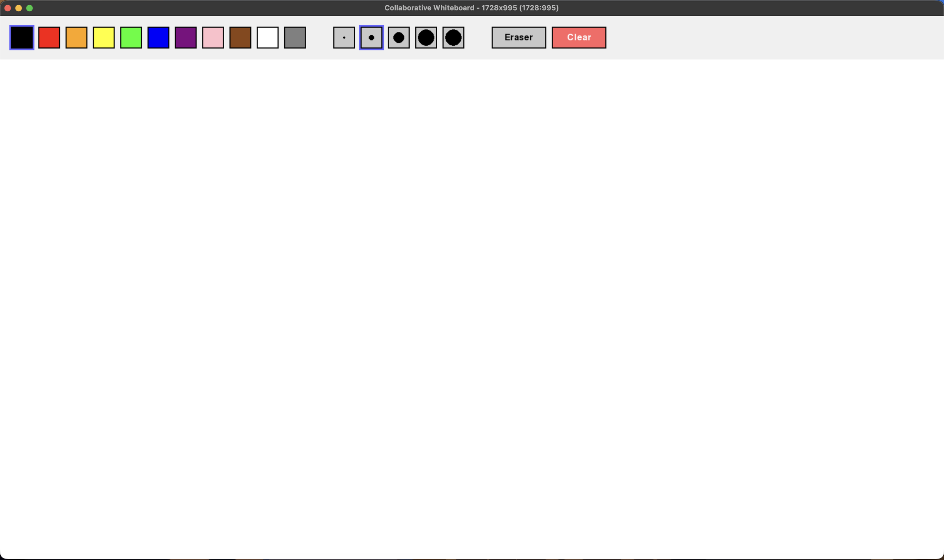Select the gray color swatch

(x=295, y=37)
